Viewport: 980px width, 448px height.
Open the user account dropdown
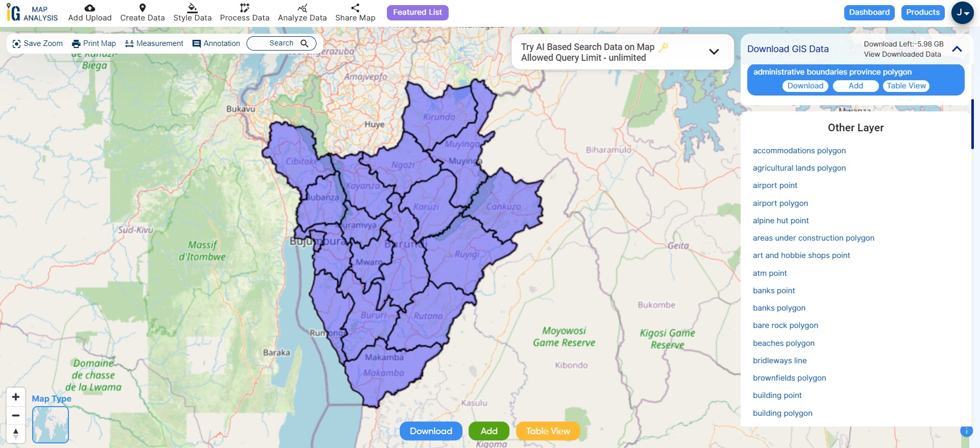[x=962, y=13]
